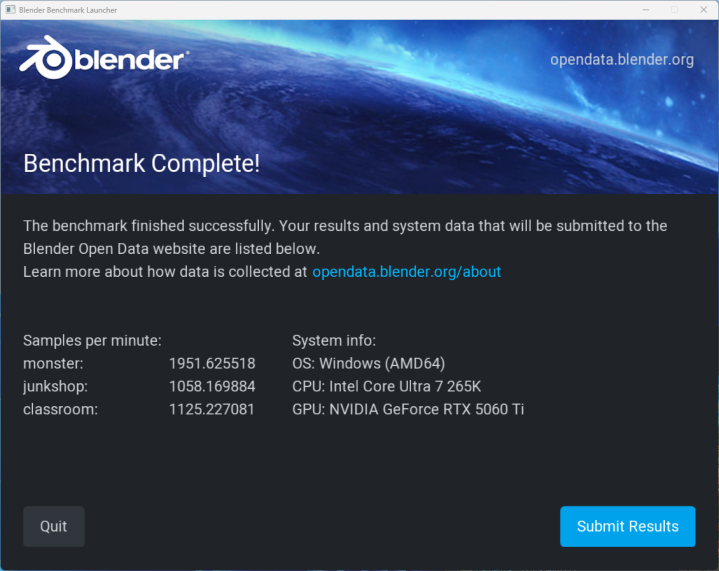Click the CPU: Intel Core Ultra 7 265K line
Image resolution: width=719 pixels, height=571 pixels.
pyautogui.click(x=387, y=386)
